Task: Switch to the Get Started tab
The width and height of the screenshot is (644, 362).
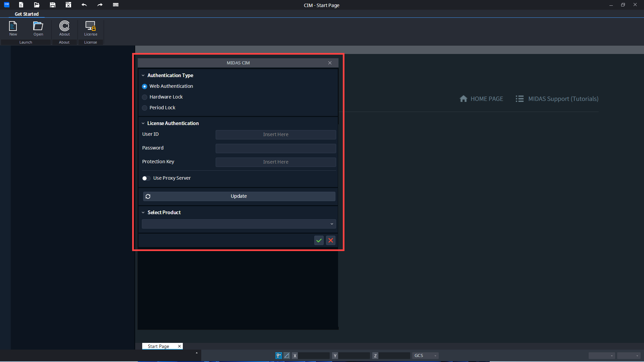Action: tap(26, 14)
